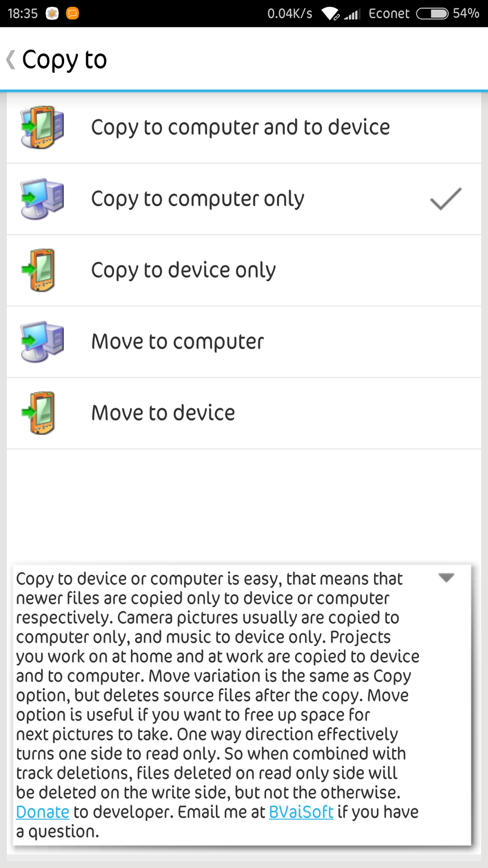488x868 pixels.
Task: Open the BVaiSoft email link
Action: click(x=301, y=812)
